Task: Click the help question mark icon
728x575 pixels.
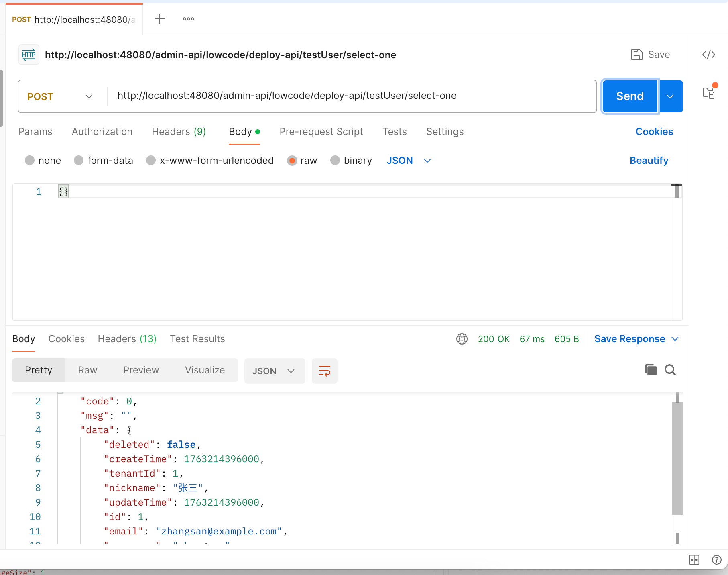Action: pyautogui.click(x=716, y=560)
